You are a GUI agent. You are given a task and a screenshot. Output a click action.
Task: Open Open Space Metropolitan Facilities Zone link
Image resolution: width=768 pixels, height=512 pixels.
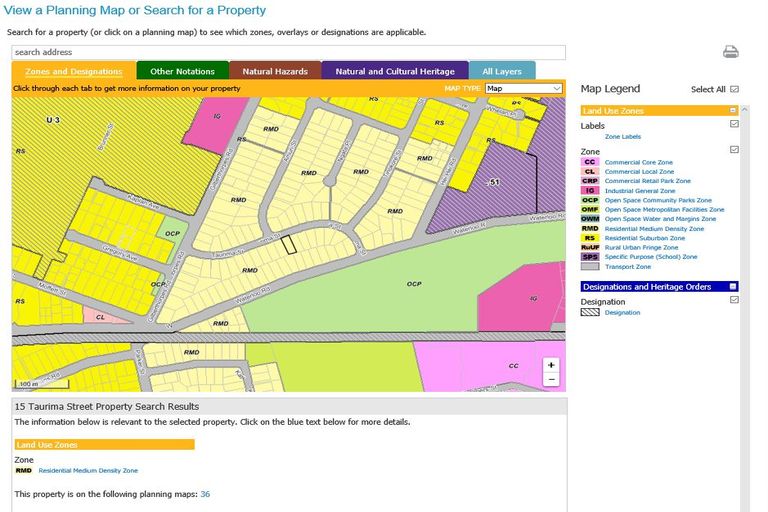(665, 209)
